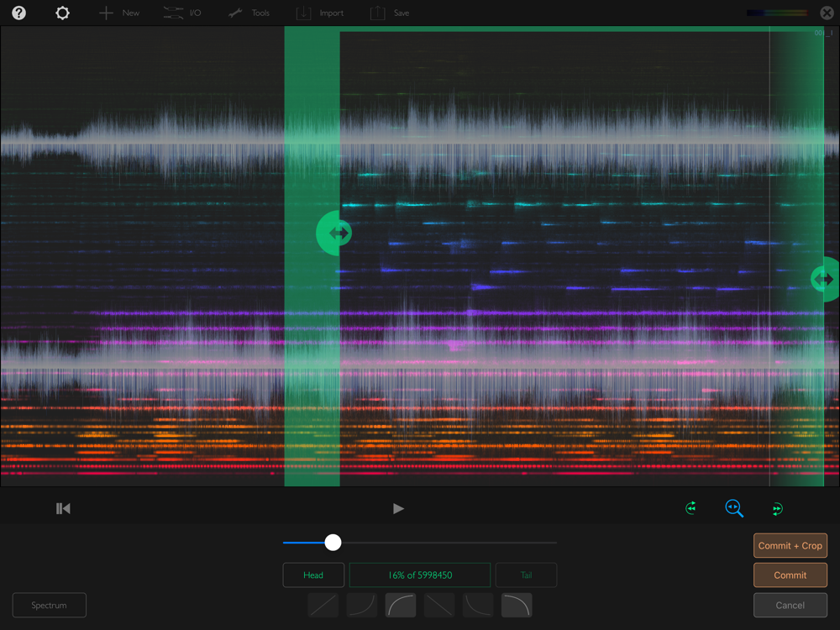
Task: Open the I/O menu
Action: pyautogui.click(x=182, y=13)
